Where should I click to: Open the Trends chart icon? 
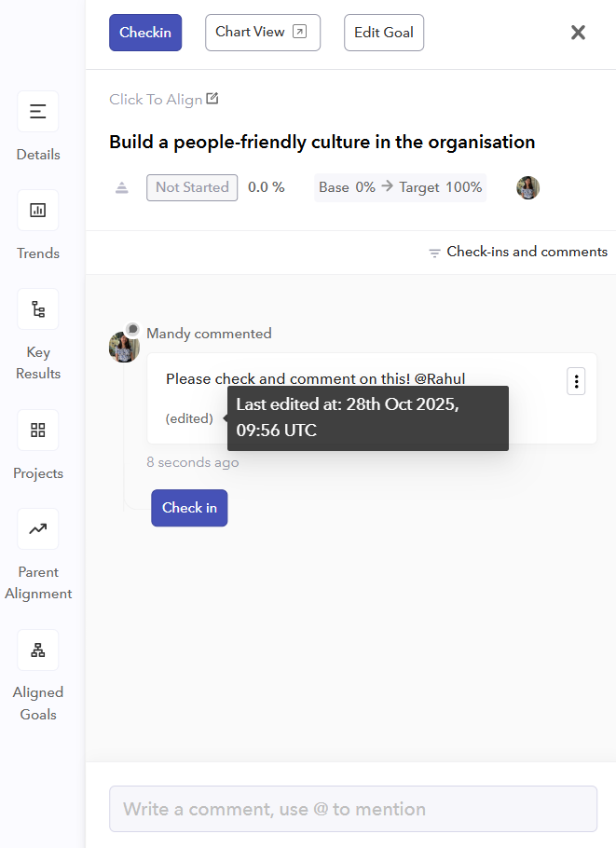coord(38,211)
